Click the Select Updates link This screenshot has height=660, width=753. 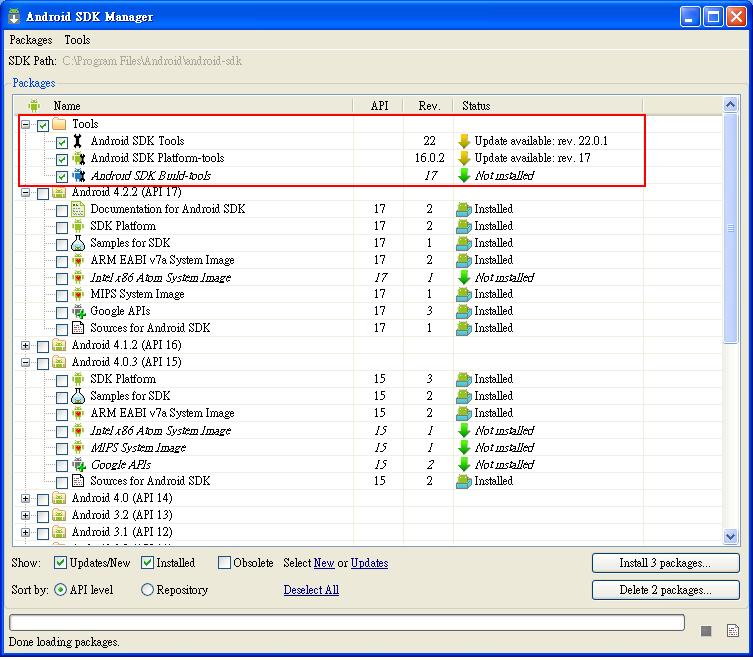click(x=369, y=563)
